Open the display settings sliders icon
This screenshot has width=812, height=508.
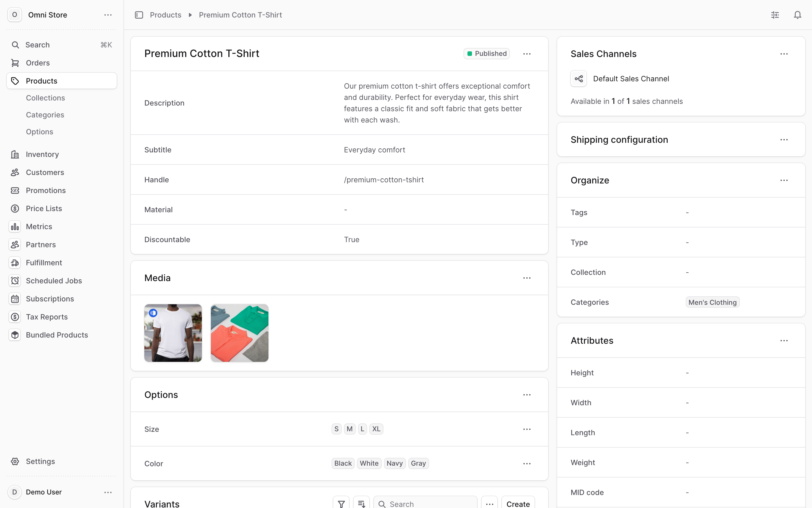(775, 15)
